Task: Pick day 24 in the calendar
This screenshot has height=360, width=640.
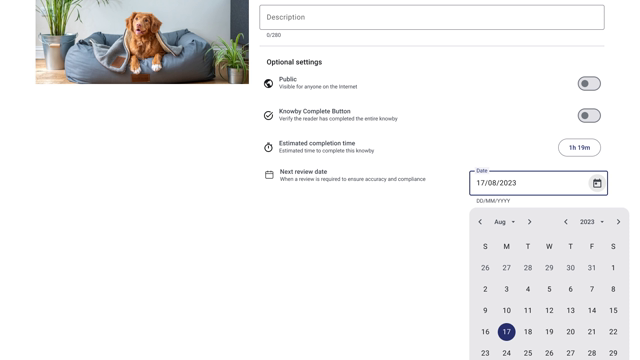Action: click(x=507, y=353)
